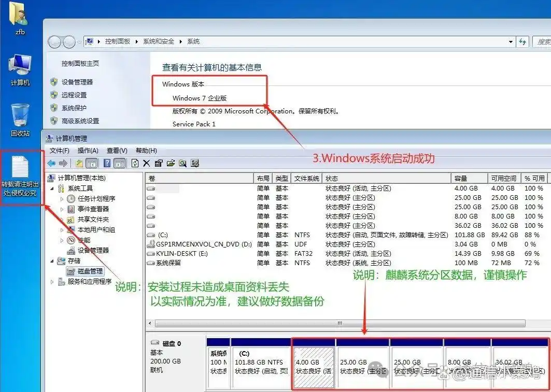Viewport: 551px width, 392px height.
Task: Click the 系统和安全 breadcrumb segment
Action: [x=159, y=41]
